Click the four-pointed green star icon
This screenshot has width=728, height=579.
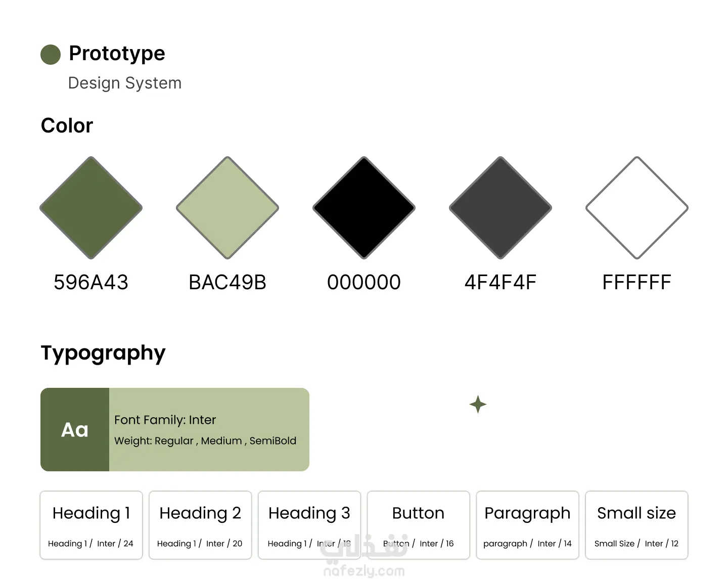tap(478, 405)
